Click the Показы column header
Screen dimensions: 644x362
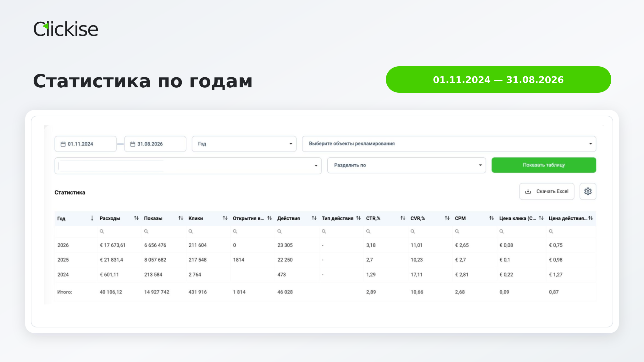pos(153,218)
